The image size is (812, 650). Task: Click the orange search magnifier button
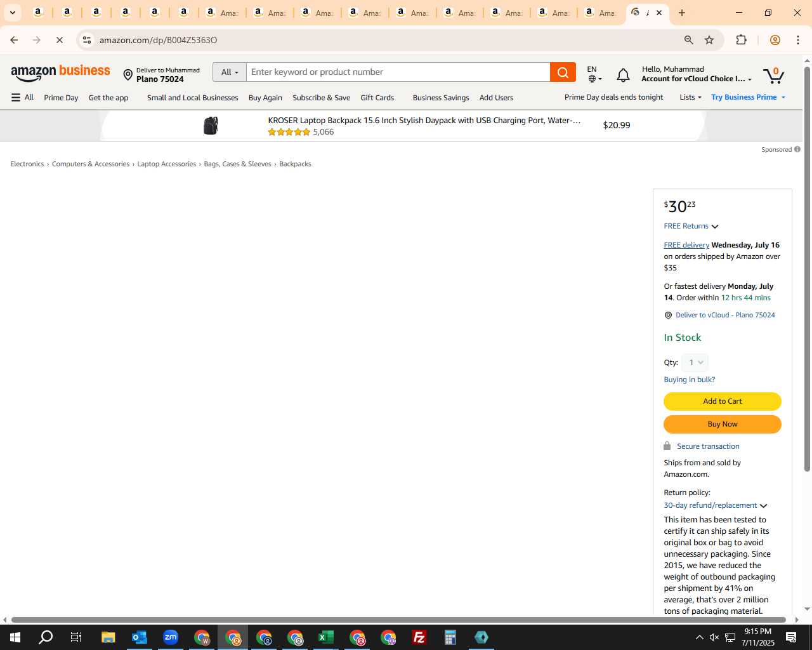563,72
